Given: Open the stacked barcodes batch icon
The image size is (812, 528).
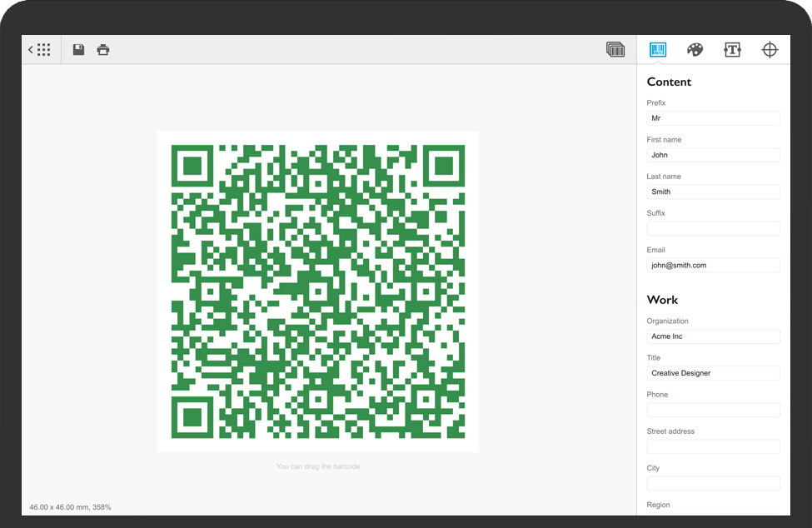Looking at the screenshot, I should (615, 50).
